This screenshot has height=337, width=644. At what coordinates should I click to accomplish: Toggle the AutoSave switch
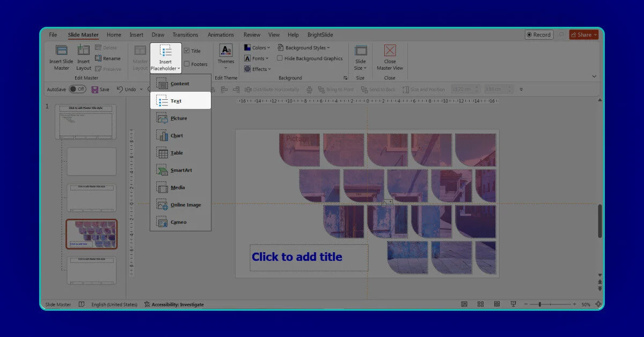[77, 90]
